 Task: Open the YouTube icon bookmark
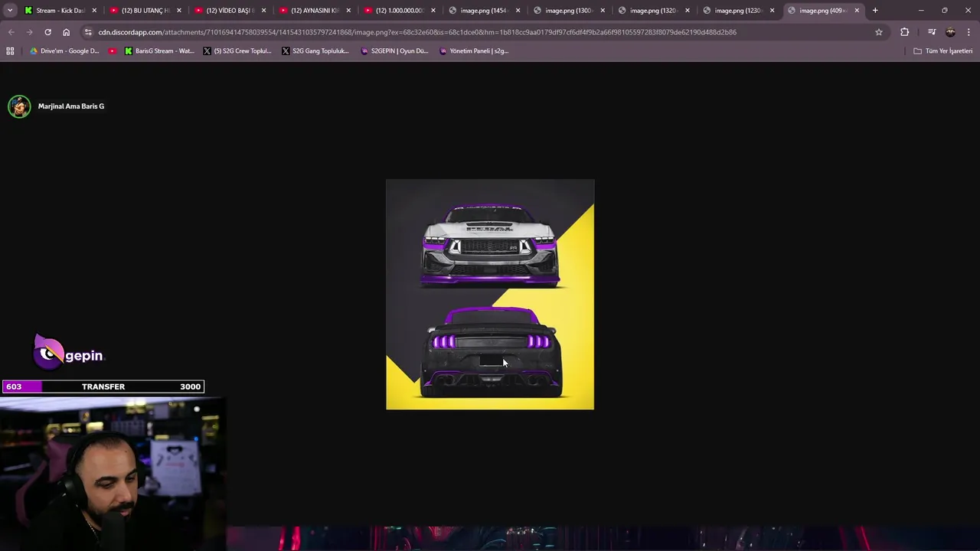113,51
